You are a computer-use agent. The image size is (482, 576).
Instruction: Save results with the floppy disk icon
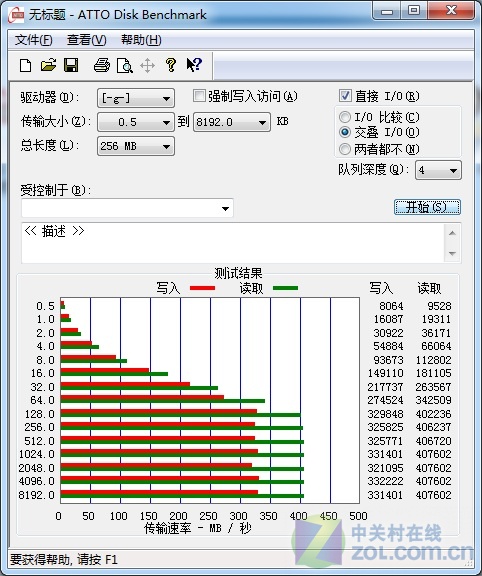point(71,65)
